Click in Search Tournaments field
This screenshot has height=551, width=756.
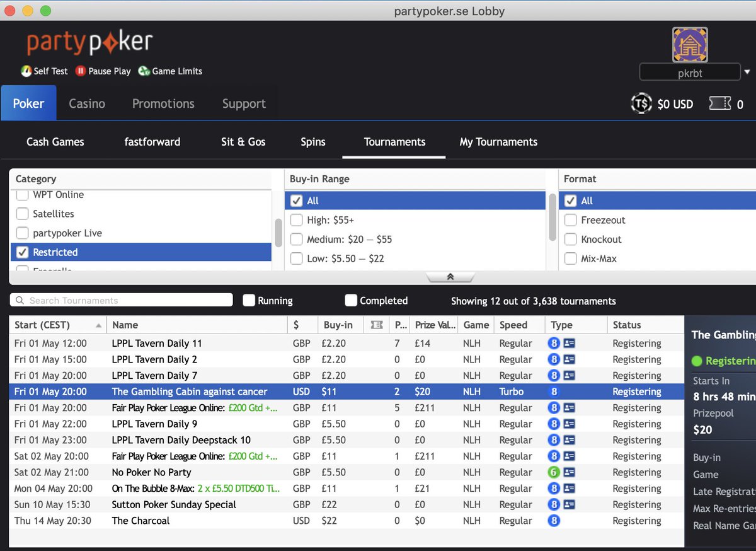click(122, 300)
